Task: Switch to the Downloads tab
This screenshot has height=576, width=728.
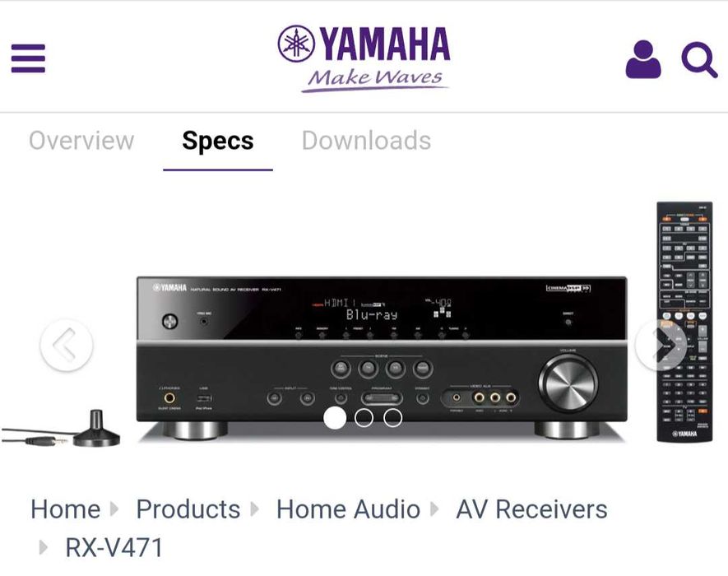Action: 366,141
